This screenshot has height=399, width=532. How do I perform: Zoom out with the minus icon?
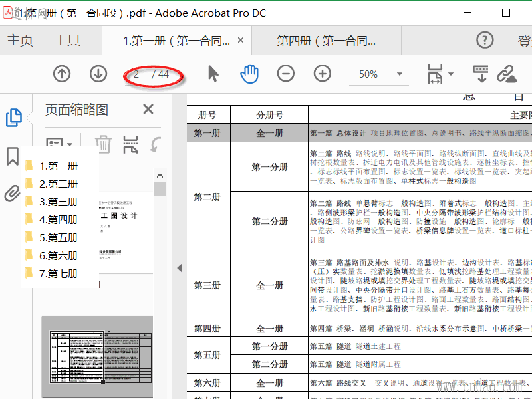coord(286,74)
